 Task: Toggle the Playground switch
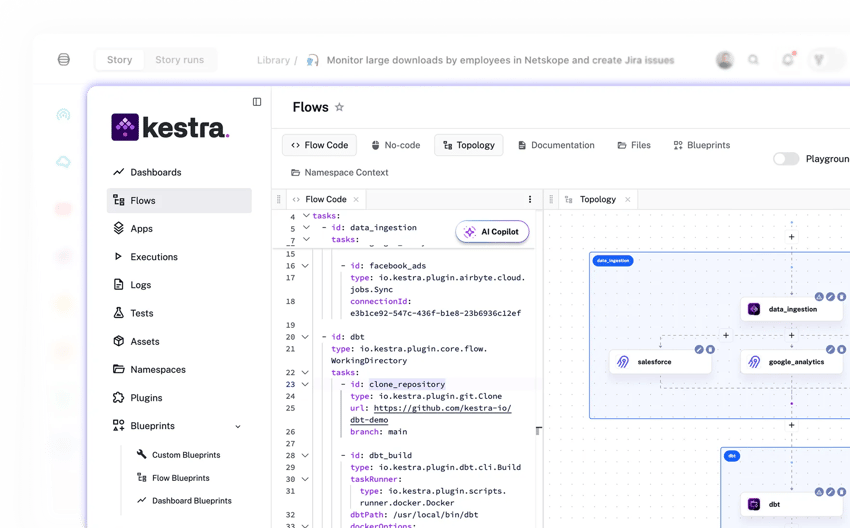(786, 159)
